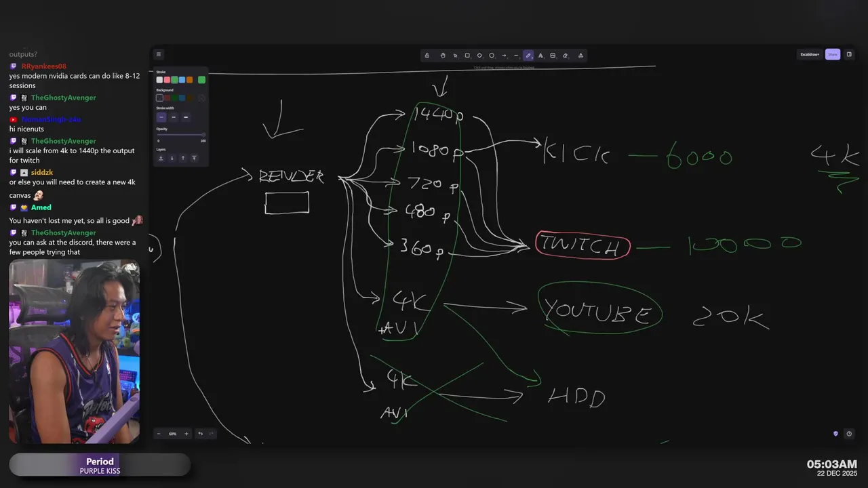Set stroke width to extra bold
Image resolution: width=868 pixels, height=488 pixels.
pos(186,117)
